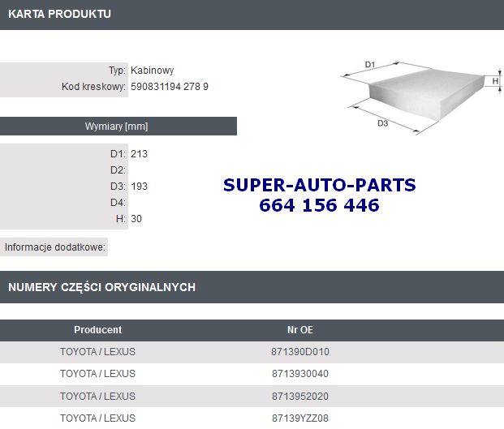Image resolution: width=504 pixels, height=429 pixels.
Task: Click the phone number 664 156 446
Action: [319, 205]
